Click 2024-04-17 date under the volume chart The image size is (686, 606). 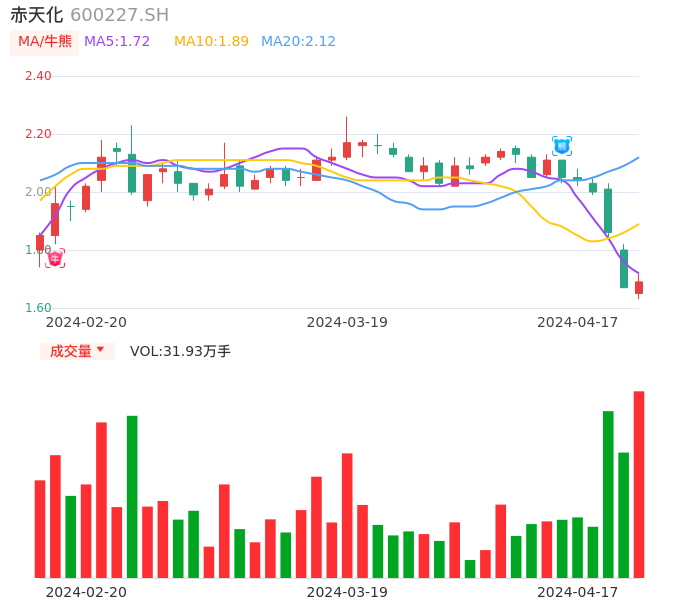coord(578,592)
